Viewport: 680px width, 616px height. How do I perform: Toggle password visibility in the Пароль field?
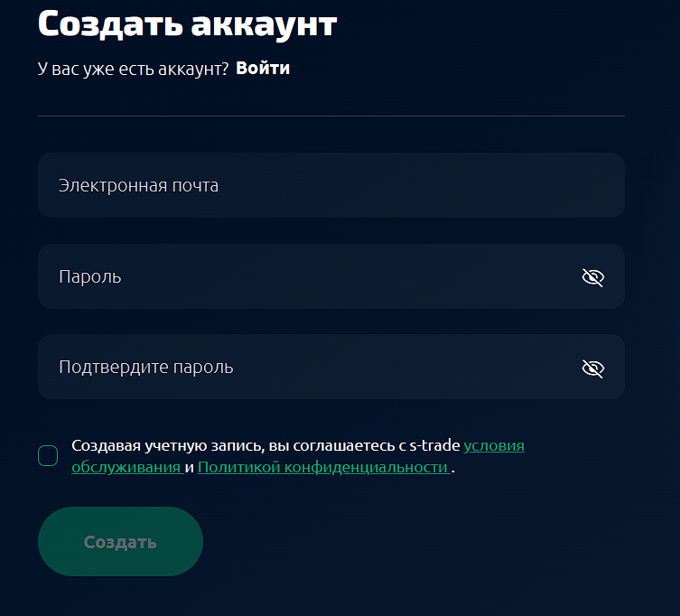pyautogui.click(x=592, y=277)
